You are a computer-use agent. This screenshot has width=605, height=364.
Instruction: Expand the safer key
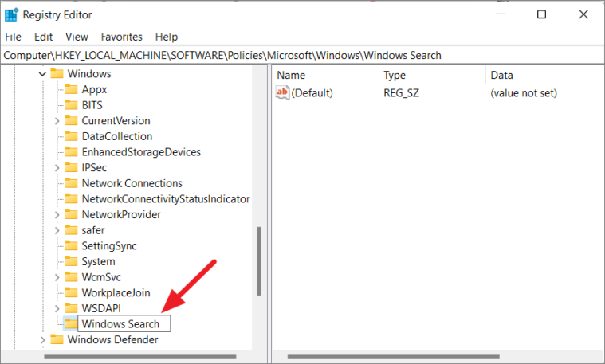click(57, 230)
